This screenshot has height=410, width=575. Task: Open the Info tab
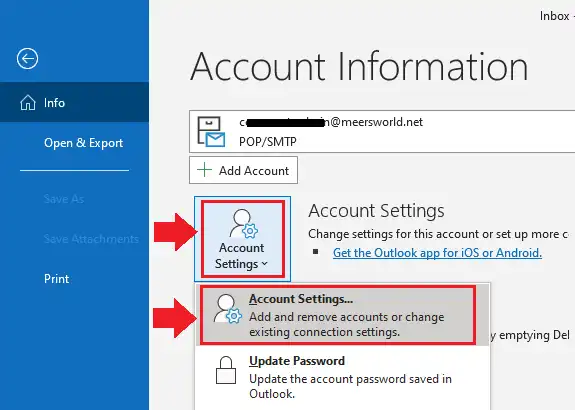click(74, 102)
